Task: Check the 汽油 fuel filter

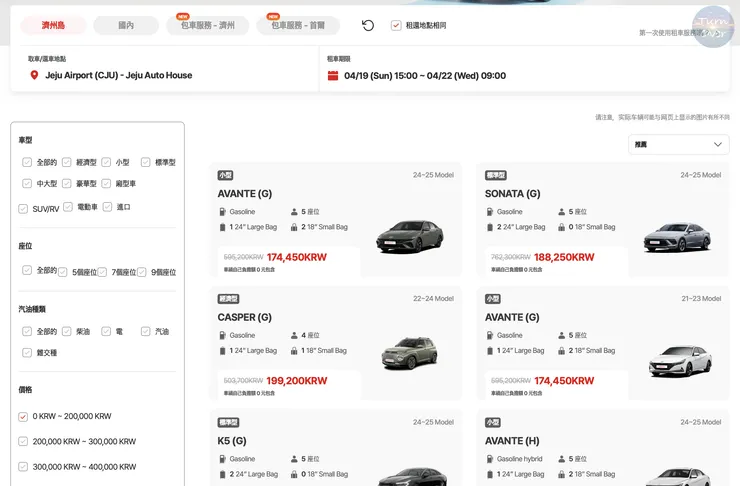Action: point(146,331)
